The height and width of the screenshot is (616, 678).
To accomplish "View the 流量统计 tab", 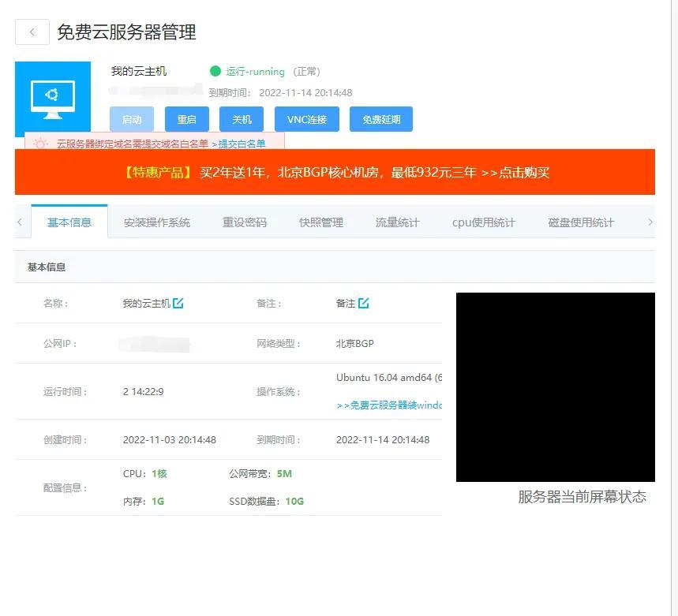I will 397,222.
